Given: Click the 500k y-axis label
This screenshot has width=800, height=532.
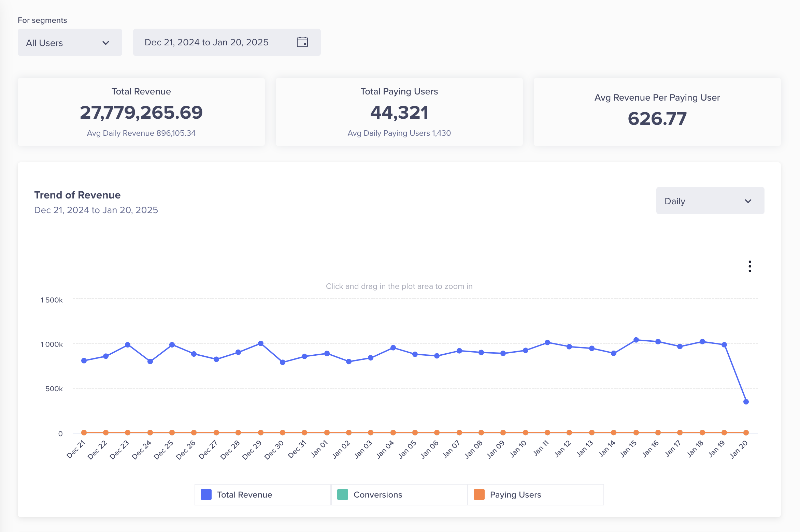Looking at the screenshot, I should 54,389.
